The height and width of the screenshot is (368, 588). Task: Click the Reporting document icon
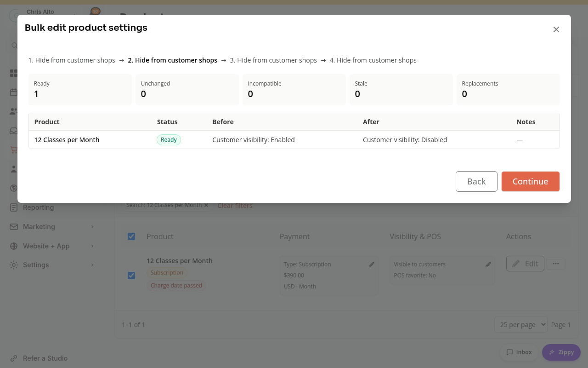14,207
